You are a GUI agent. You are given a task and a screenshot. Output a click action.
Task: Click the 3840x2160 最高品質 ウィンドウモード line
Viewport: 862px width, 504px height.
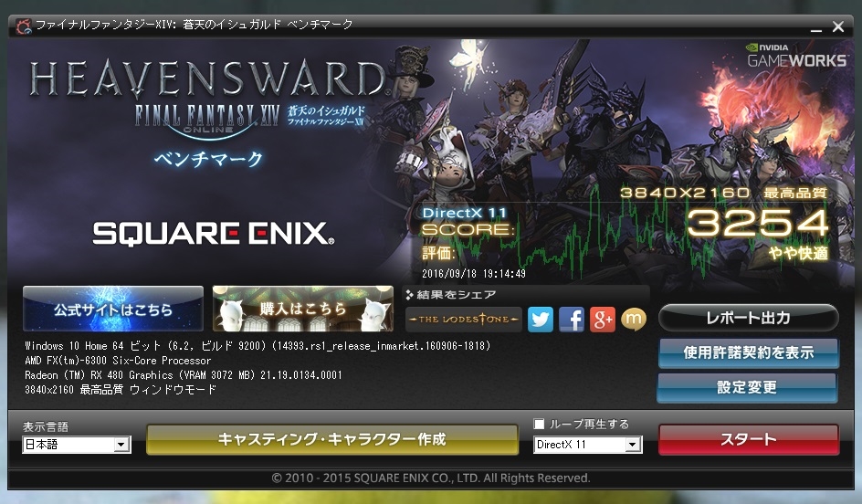(121, 389)
